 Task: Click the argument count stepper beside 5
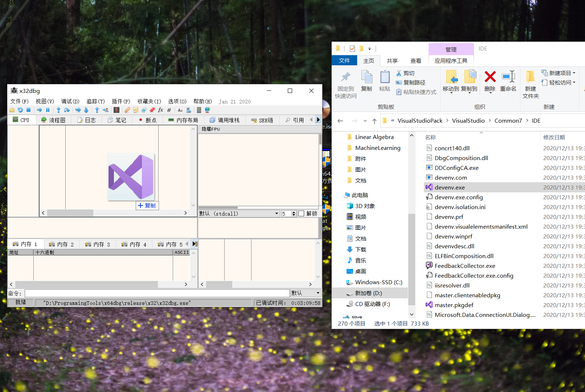click(x=294, y=213)
